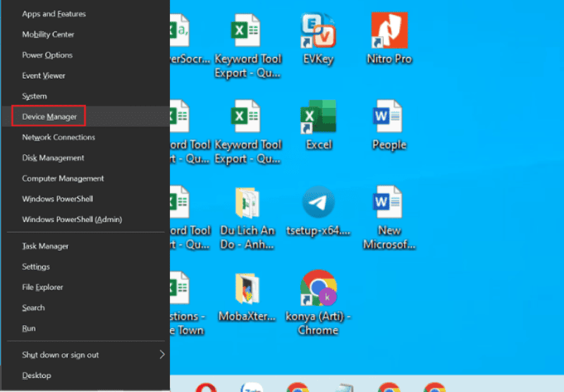The height and width of the screenshot is (392, 564).
Task: Open the EVKey desktop shortcut
Action: pos(318,31)
